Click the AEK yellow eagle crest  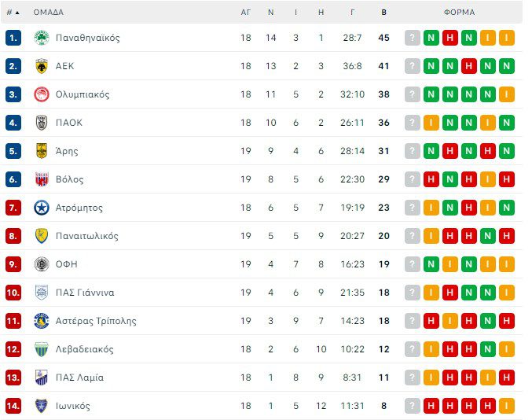pyautogui.click(x=41, y=66)
